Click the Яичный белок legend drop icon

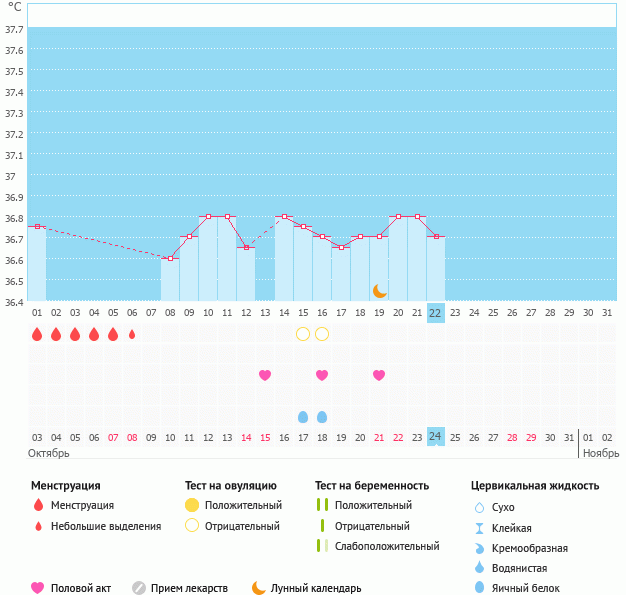pyautogui.click(x=480, y=589)
